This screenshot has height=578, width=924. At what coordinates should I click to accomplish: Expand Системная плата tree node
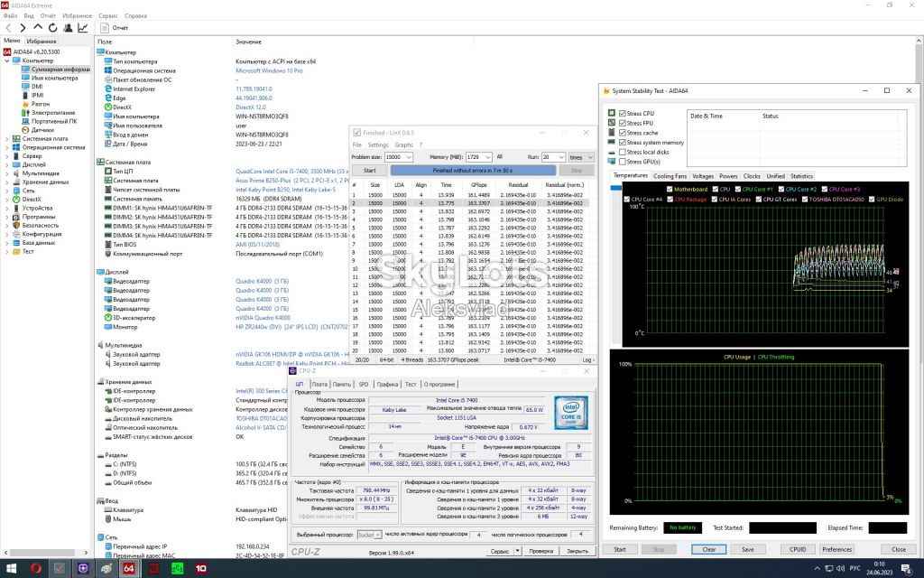6,138
